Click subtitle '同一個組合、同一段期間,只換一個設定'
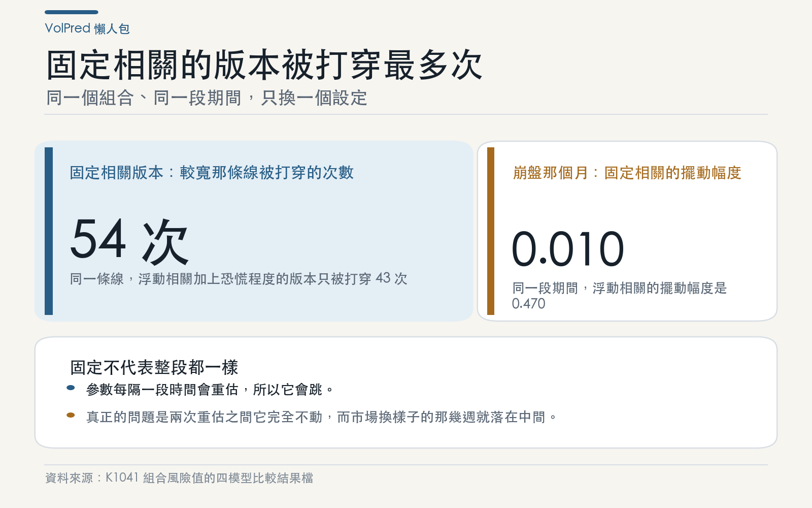This screenshot has height=508, width=812. (207, 98)
